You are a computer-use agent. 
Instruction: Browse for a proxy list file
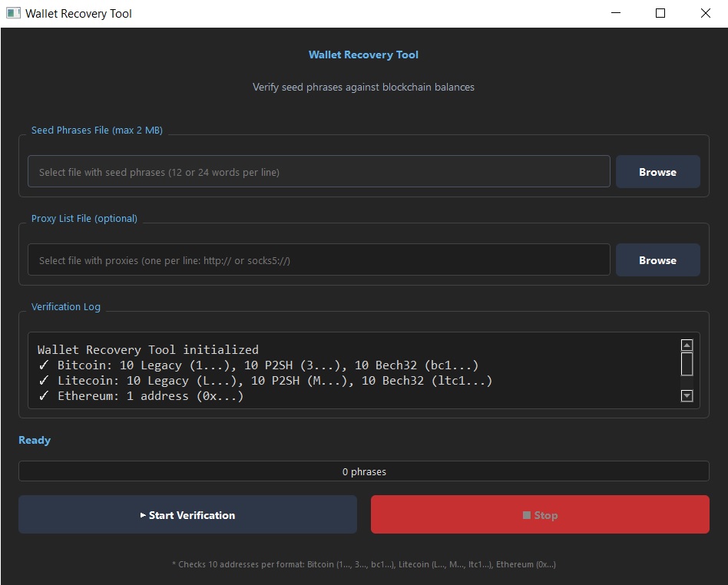[x=657, y=260]
